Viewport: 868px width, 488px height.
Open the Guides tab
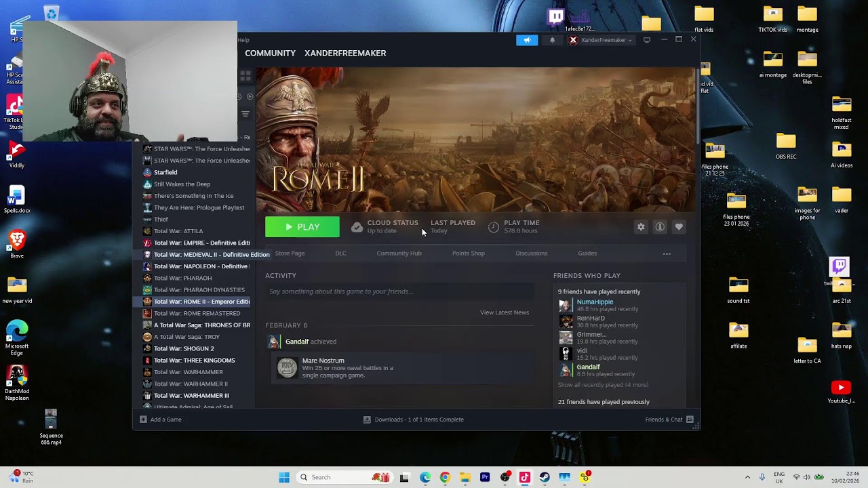587,253
